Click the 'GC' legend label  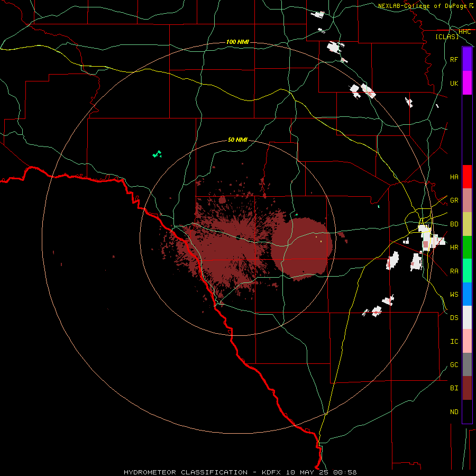454,364
